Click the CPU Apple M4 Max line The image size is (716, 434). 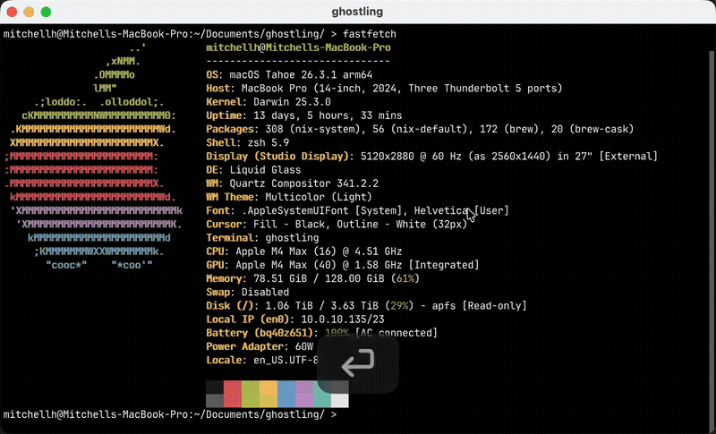click(x=303, y=251)
